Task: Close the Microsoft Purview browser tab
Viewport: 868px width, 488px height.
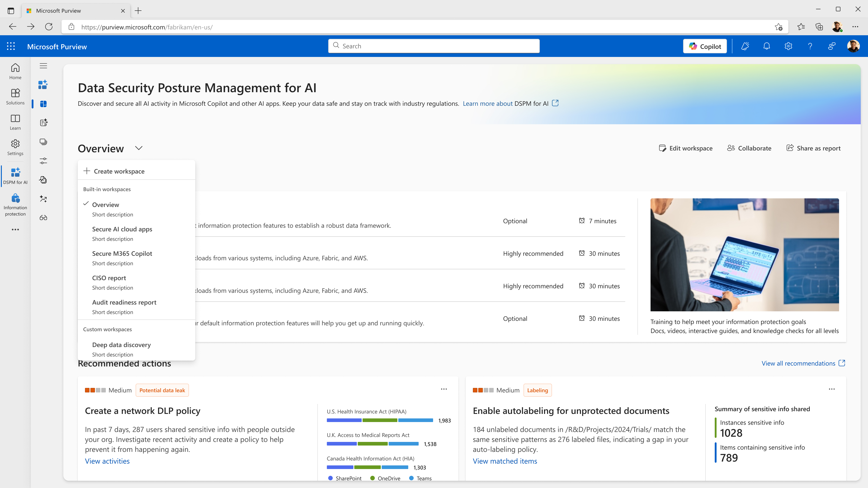Action: pyautogui.click(x=123, y=11)
